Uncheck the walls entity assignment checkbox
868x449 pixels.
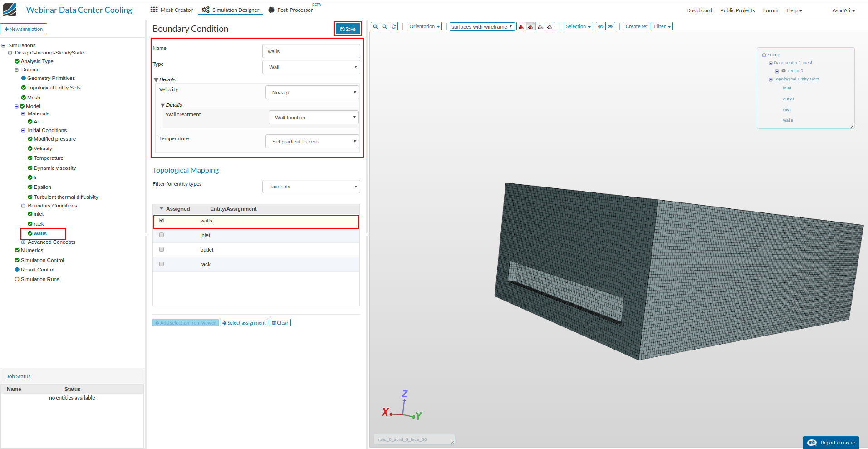point(162,221)
